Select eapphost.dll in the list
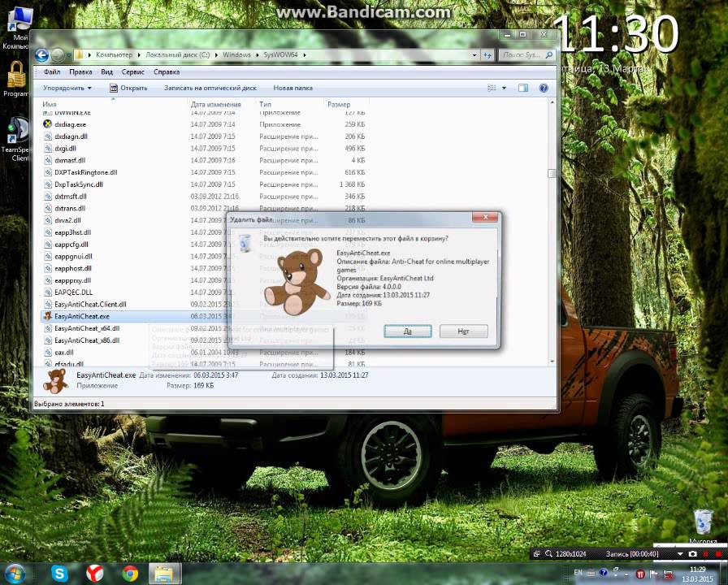This screenshot has height=585, width=728. coord(73,268)
